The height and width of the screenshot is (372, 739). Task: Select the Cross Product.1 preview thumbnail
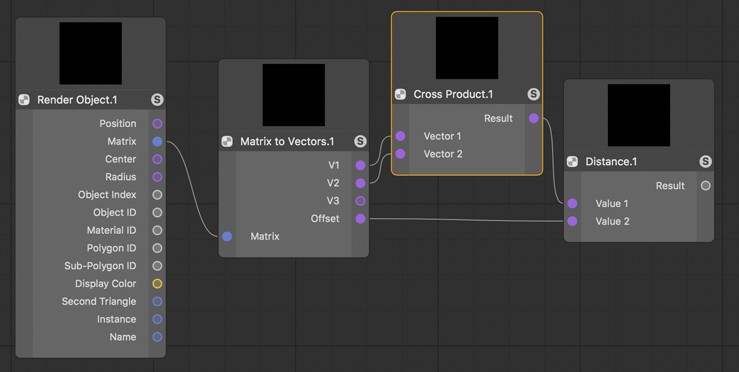pos(467,48)
